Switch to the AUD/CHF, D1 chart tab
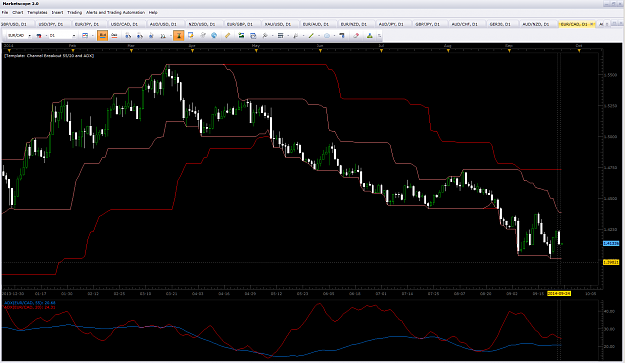625x363 pixels. point(464,24)
